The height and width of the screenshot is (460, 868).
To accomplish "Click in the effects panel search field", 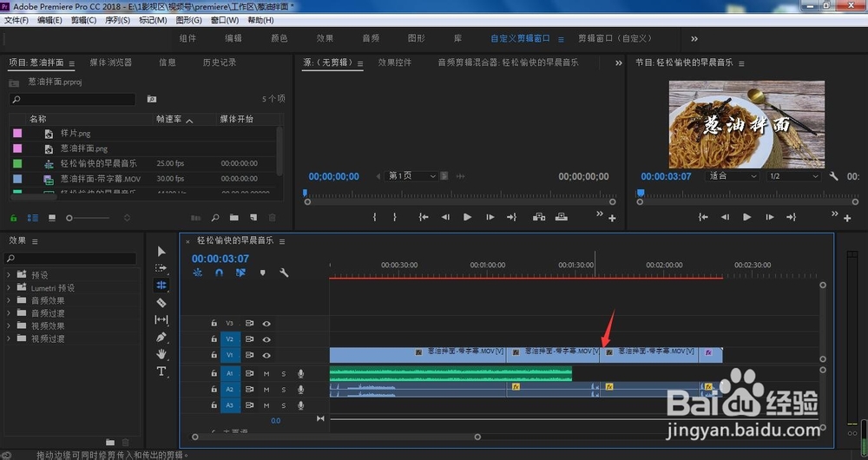I will (x=70, y=259).
